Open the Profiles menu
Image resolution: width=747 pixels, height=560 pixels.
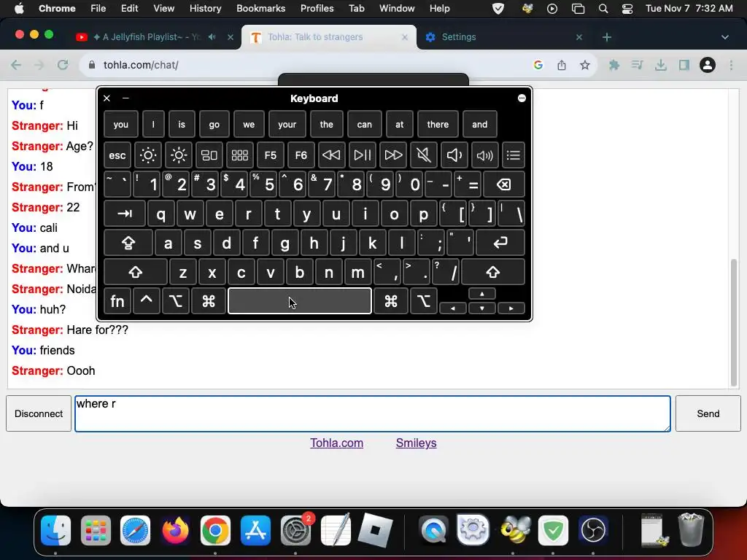(x=317, y=8)
